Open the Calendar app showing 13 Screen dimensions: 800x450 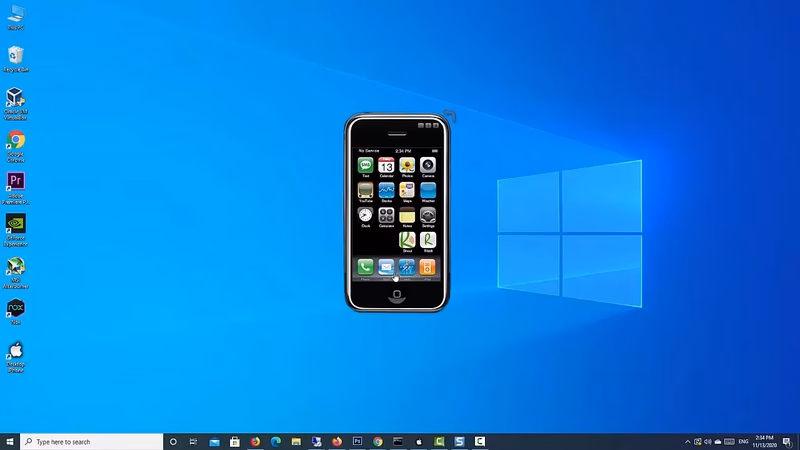tap(386, 165)
